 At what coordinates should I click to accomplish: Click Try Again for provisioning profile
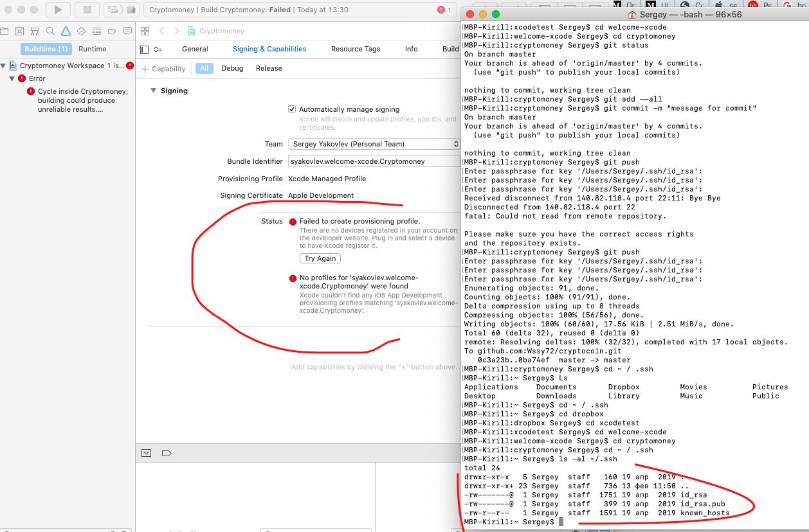(x=320, y=258)
